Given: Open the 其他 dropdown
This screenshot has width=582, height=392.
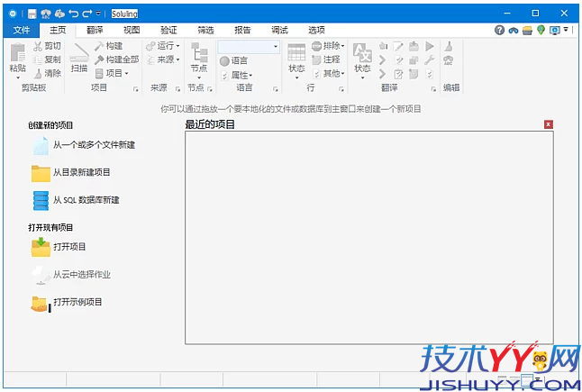Looking at the screenshot, I should pyautogui.click(x=329, y=73).
